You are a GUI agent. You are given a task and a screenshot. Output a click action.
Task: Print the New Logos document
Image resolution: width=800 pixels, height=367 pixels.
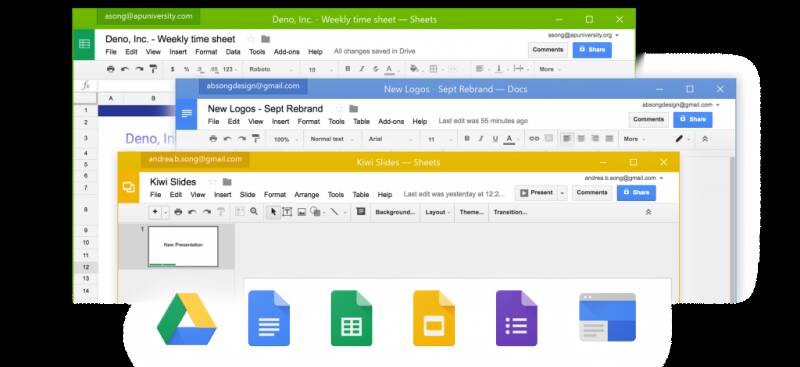[x=213, y=139]
